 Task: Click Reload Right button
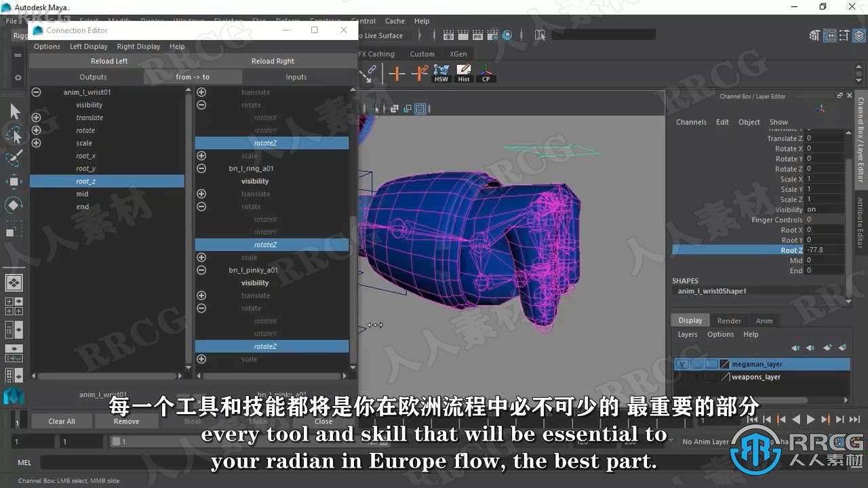pos(273,61)
